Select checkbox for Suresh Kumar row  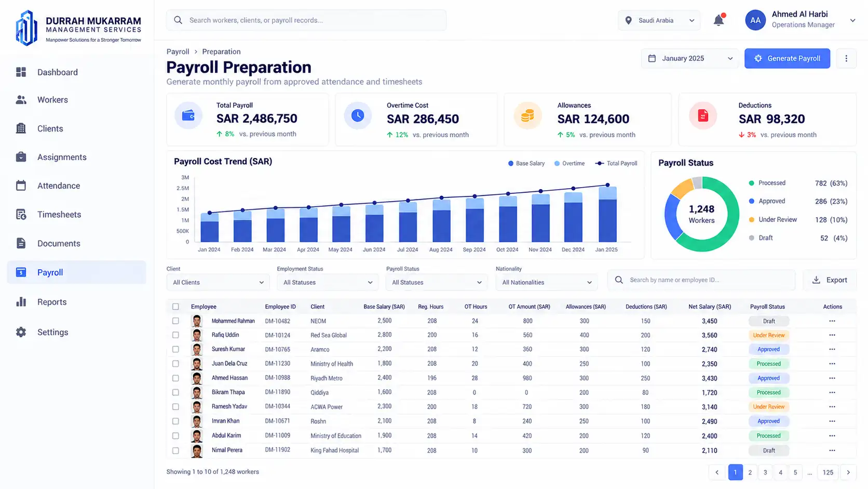coord(175,349)
